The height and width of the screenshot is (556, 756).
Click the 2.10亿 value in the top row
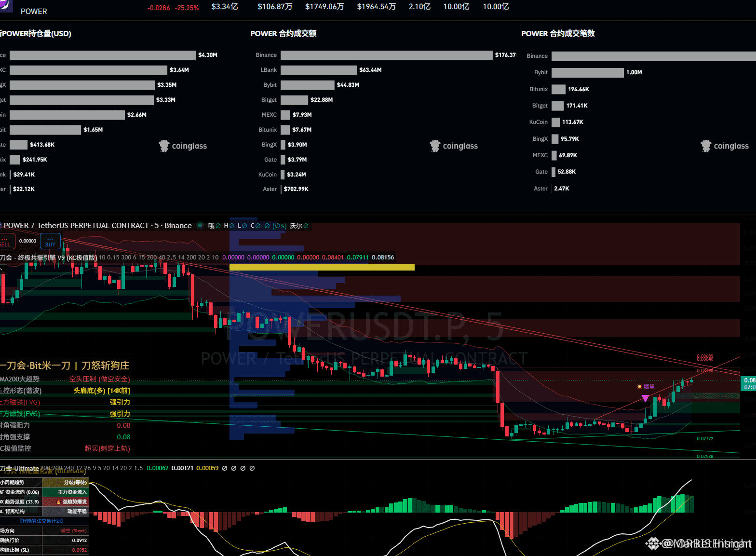(419, 7)
